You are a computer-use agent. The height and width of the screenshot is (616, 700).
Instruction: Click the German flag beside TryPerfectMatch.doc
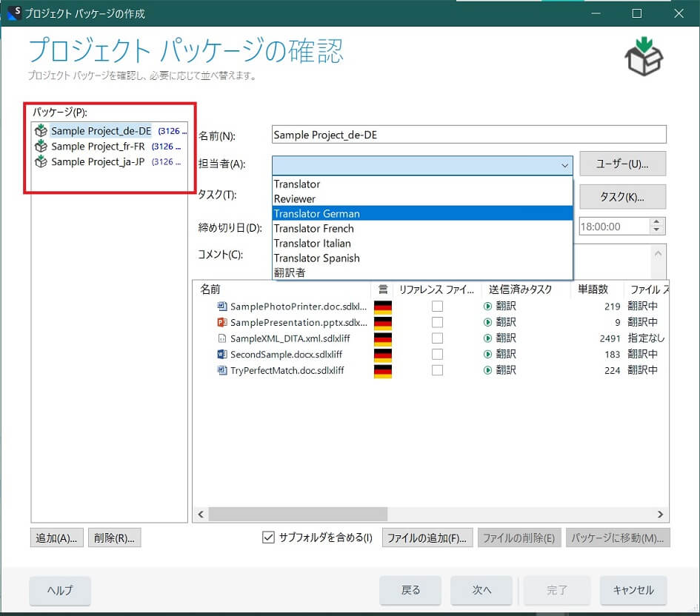382,370
